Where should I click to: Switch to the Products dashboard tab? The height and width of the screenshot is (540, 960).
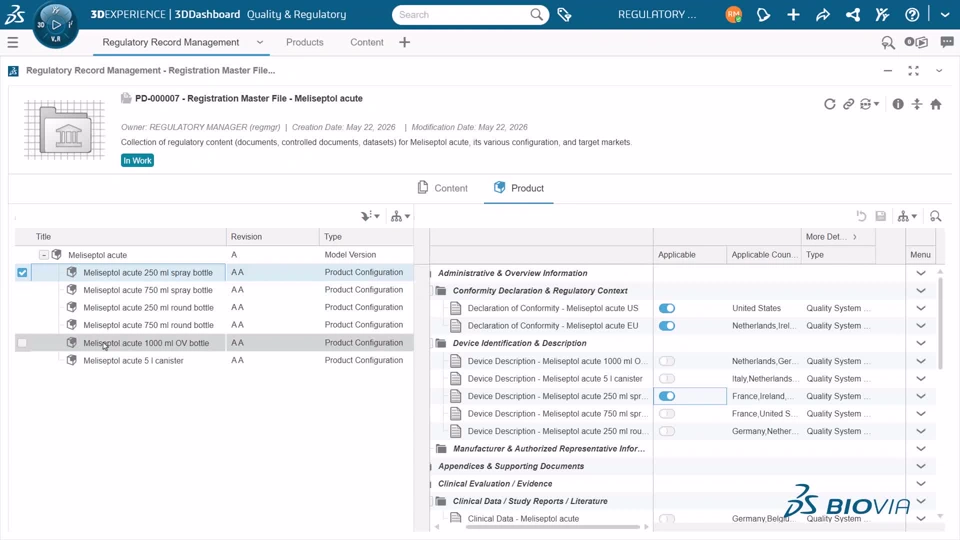(304, 42)
